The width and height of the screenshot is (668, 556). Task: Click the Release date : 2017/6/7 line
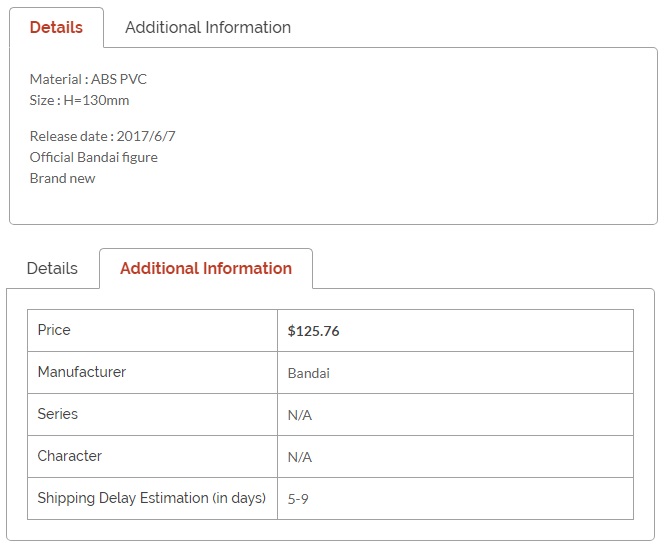click(x=103, y=136)
